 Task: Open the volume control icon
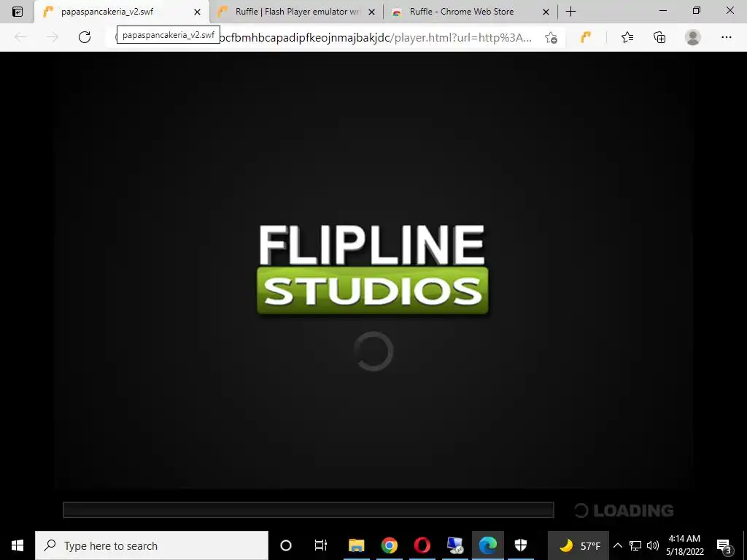(653, 545)
